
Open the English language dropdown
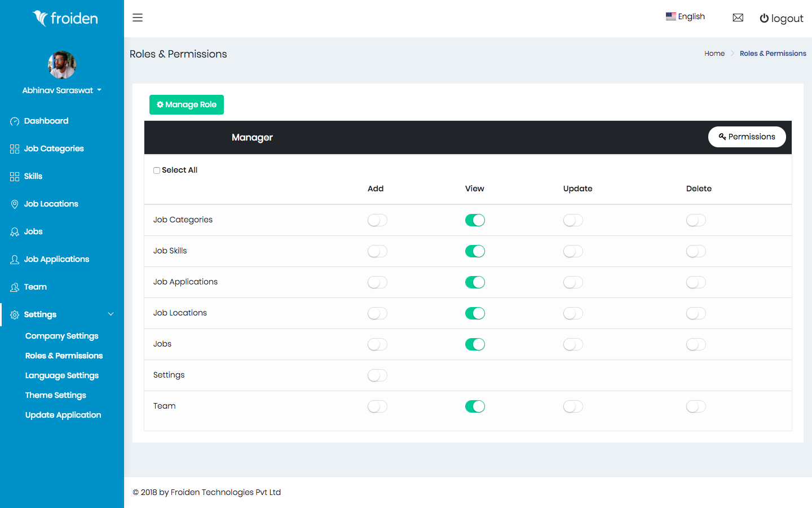[x=685, y=16]
